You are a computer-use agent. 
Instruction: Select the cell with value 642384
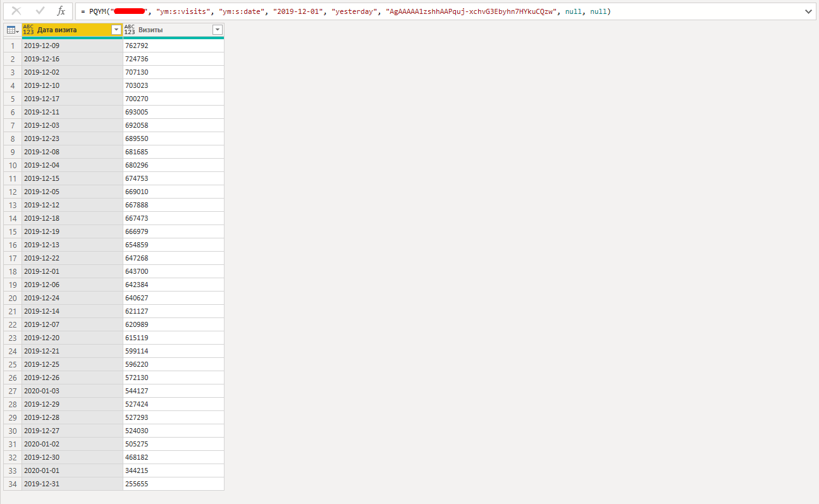pyautogui.click(x=173, y=285)
